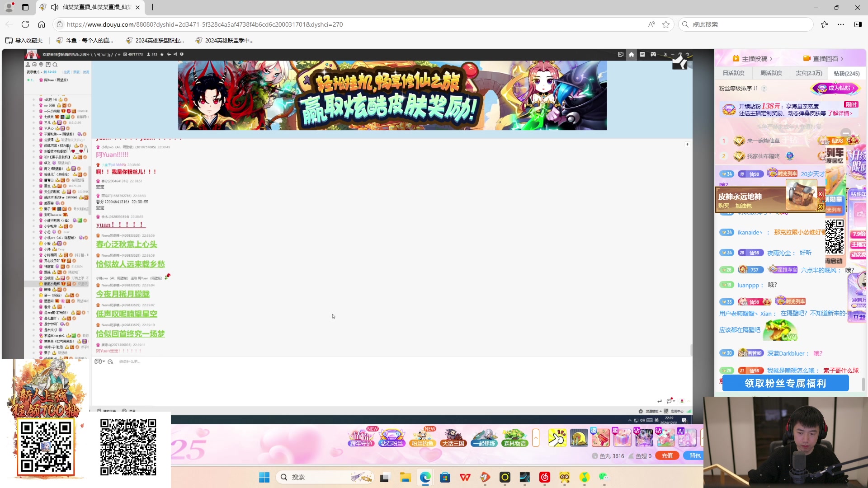Click the chat panel scrollbar
The height and width of the screenshot is (488, 868).
863,384
